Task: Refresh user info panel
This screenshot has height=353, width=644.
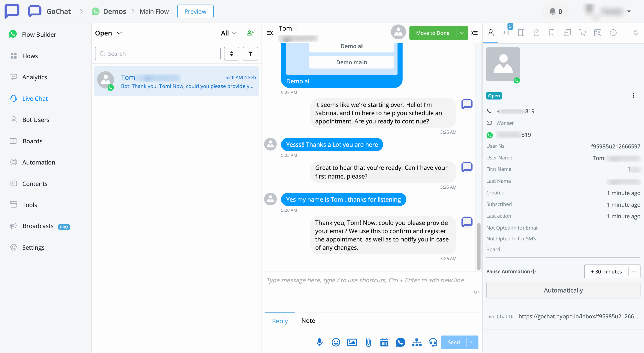Action: click(636, 33)
